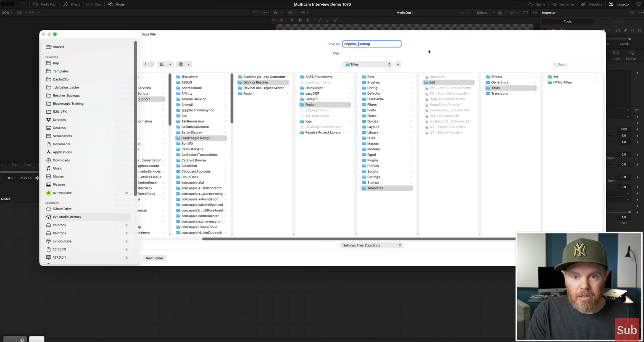This screenshot has height=342, width=644.
Task: Expand the Resolve Project Library chevron
Action: [349, 132]
